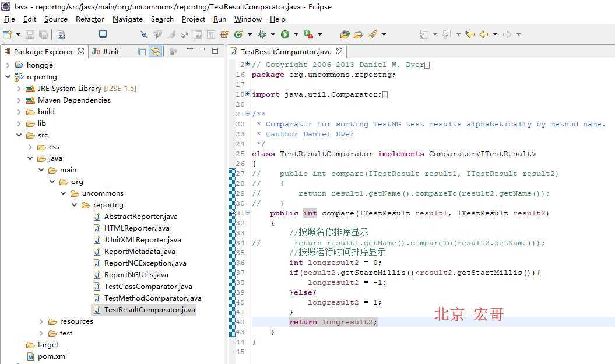Open the Run dropdown arrow

pos(296,34)
